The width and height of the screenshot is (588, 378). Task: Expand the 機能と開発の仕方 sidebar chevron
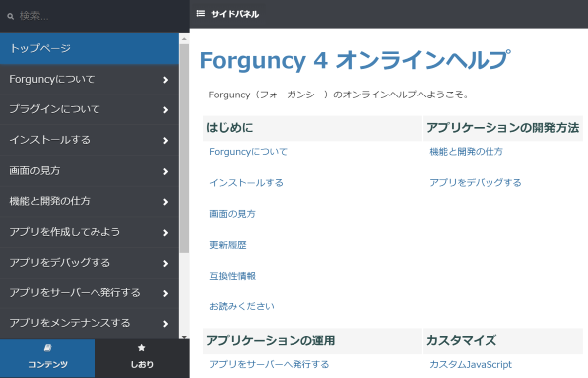(x=165, y=202)
